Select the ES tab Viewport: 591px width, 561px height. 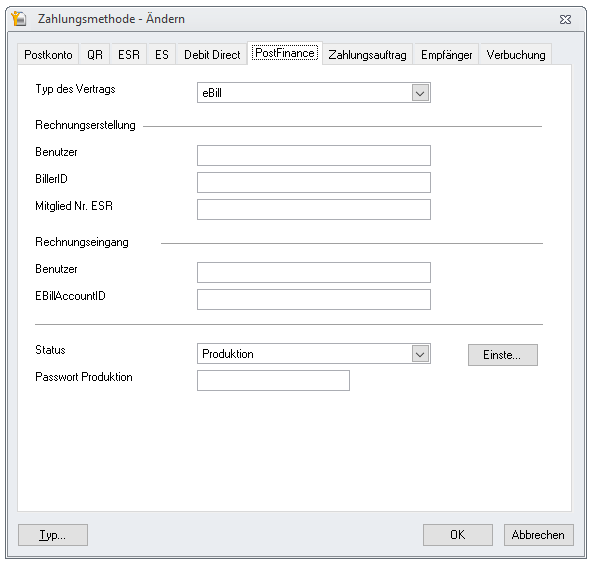click(x=162, y=55)
